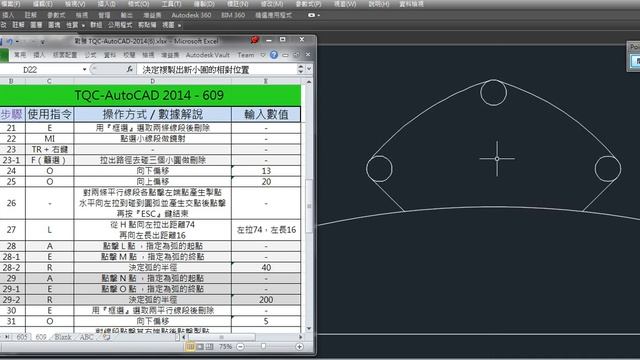
Task: Open AutoCAD's 繪製(D) menu
Action: 204,4
